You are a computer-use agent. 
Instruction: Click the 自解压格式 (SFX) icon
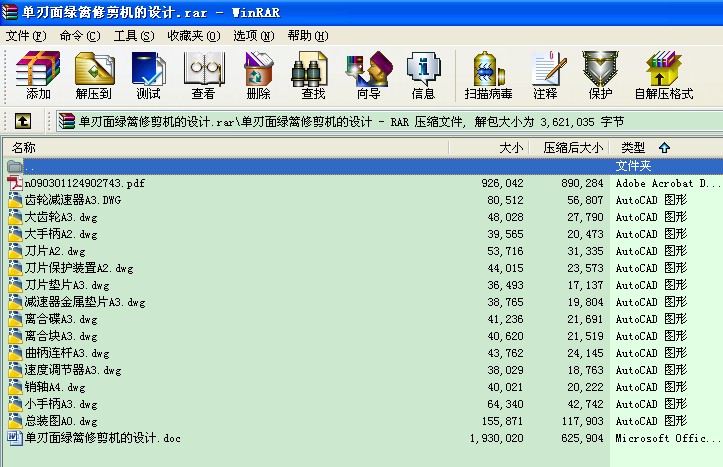663,76
